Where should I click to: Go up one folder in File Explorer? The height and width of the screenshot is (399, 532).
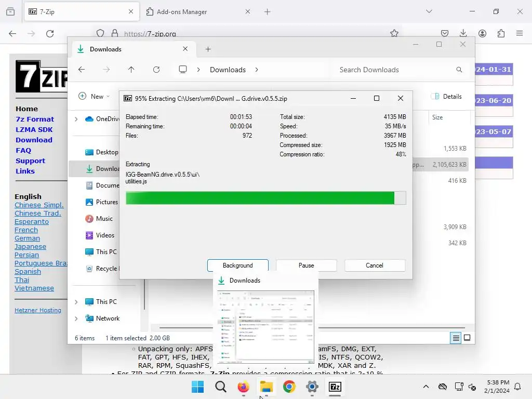pos(131,70)
